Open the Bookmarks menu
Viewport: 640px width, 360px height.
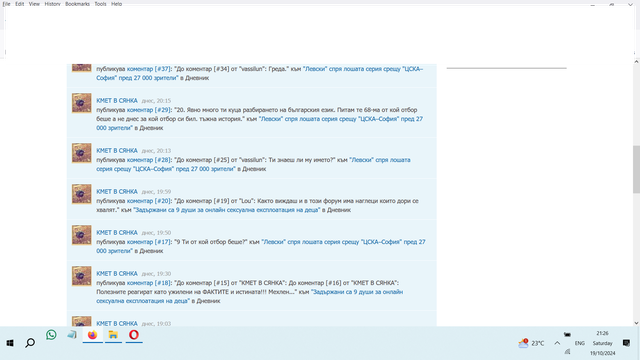[77, 4]
